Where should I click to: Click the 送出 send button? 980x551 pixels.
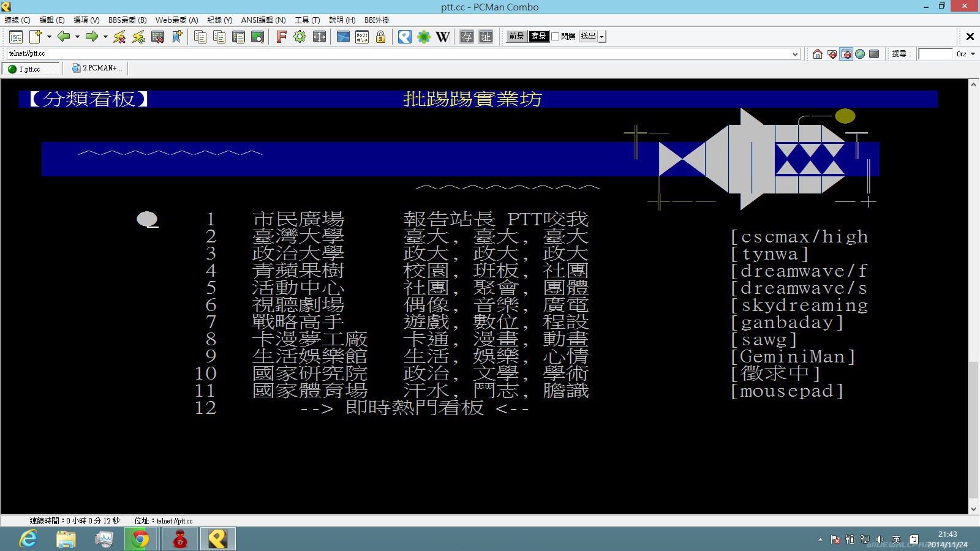click(589, 37)
